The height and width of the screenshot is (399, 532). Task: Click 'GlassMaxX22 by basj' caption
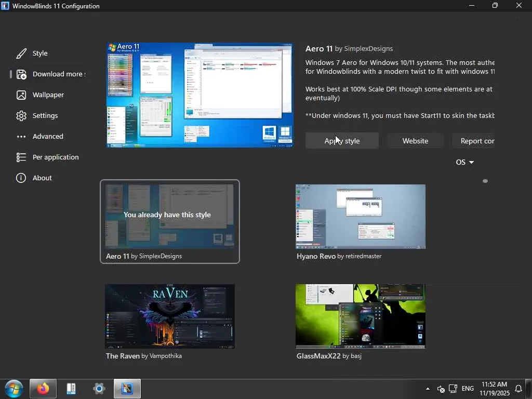coord(329,356)
